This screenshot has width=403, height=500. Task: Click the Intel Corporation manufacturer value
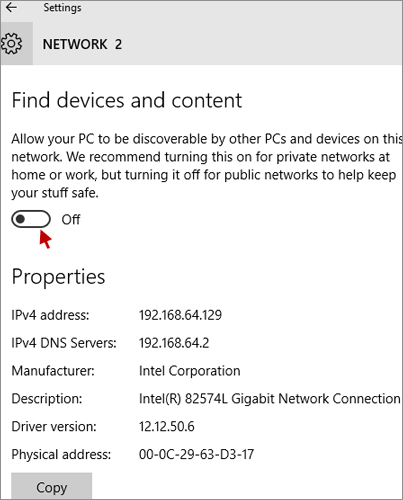pyautogui.click(x=190, y=371)
